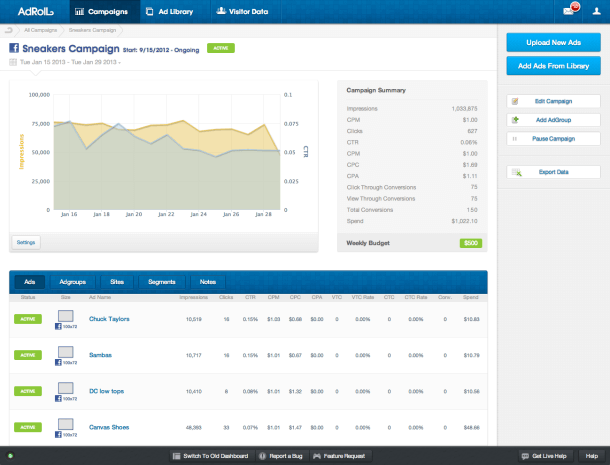610x465 pixels.
Task: Sort by Clicks column header
Action: [x=226, y=297]
